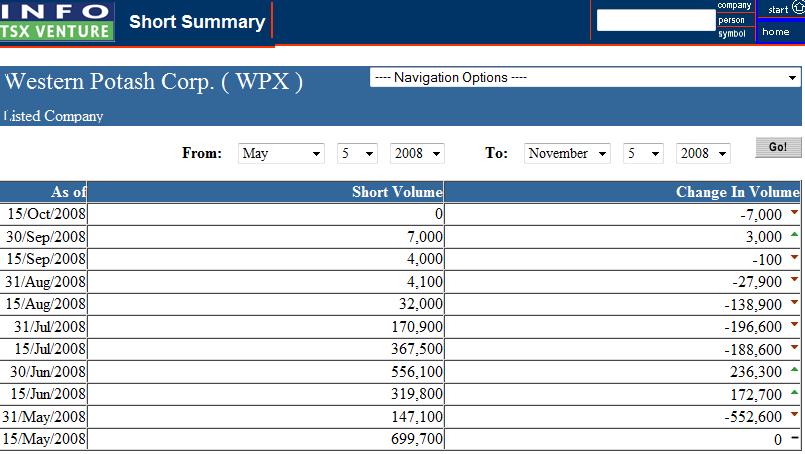Screen dimensions: 805x454
Task: Select the company search option
Action: pyautogui.click(x=734, y=6)
